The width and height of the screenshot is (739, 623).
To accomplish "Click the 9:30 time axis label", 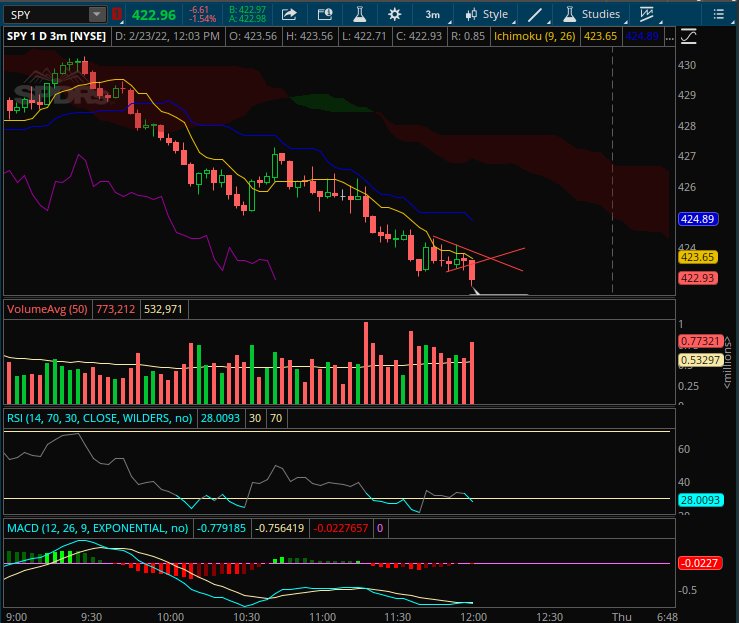I will click(x=91, y=617).
